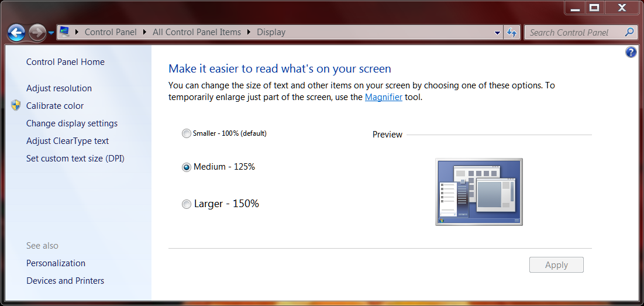
Task: Open Change display settings
Action: (x=72, y=123)
